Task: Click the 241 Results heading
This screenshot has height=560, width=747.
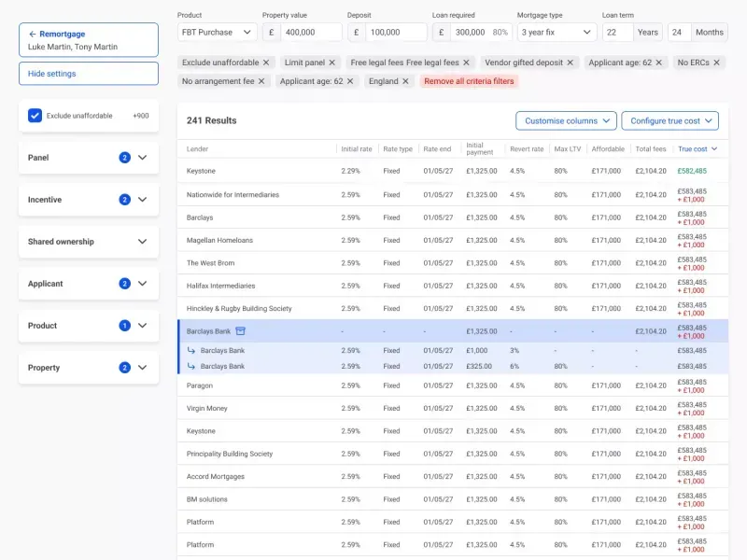Action: (212, 120)
